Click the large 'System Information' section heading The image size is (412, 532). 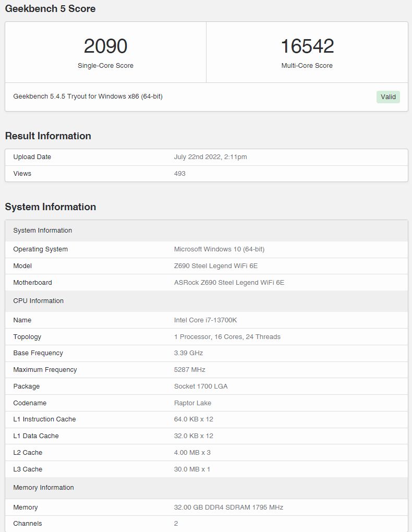tap(50, 207)
